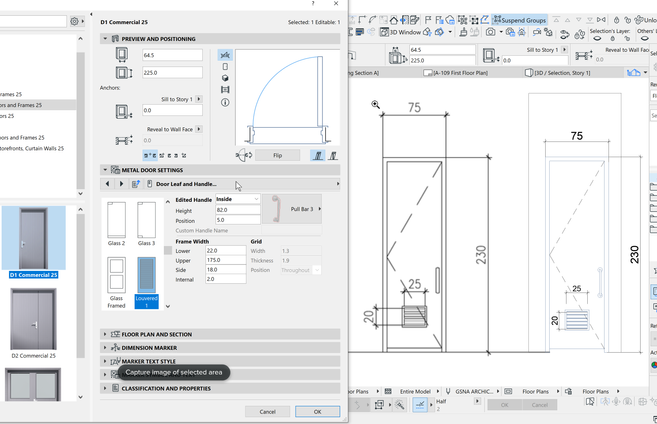Click the Lower frame width field
Viewport: 657px width, 424px height.
pos(225,250)
